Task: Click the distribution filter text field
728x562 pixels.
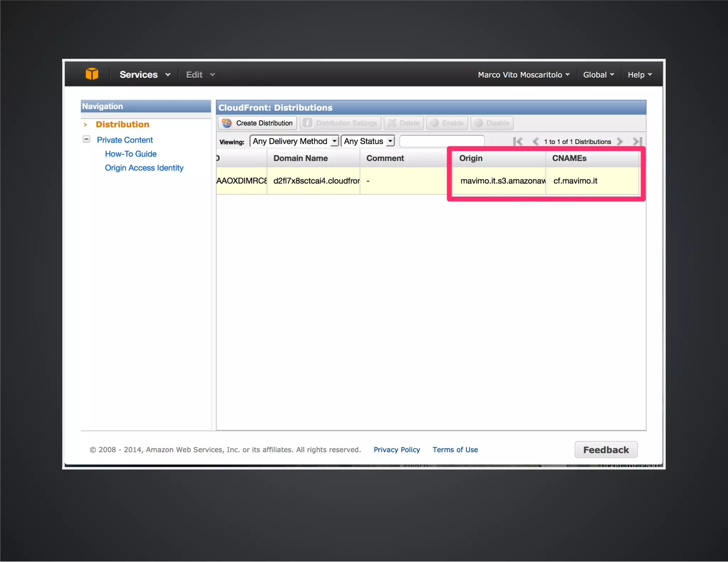Action: click(442, 141)
